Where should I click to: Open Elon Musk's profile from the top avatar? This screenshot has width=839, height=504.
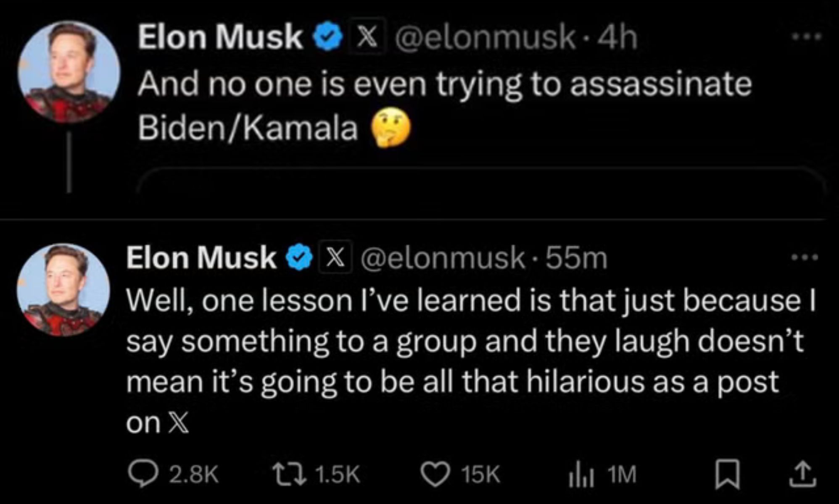[69, 69]
